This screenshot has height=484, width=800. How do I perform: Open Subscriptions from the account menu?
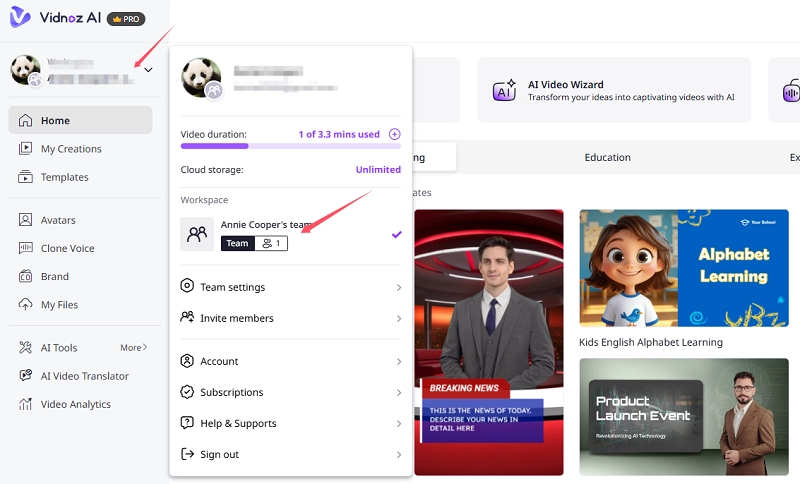[x=291, y=392]
